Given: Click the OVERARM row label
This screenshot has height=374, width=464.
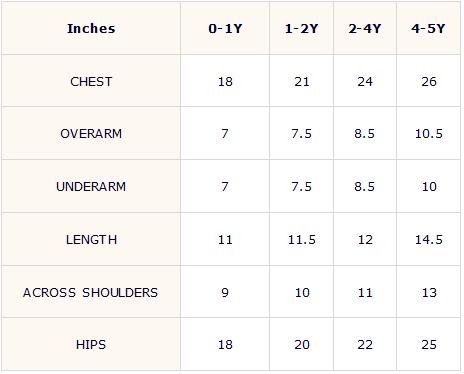Looking at the screenshot, I should (x=91, y=134).
